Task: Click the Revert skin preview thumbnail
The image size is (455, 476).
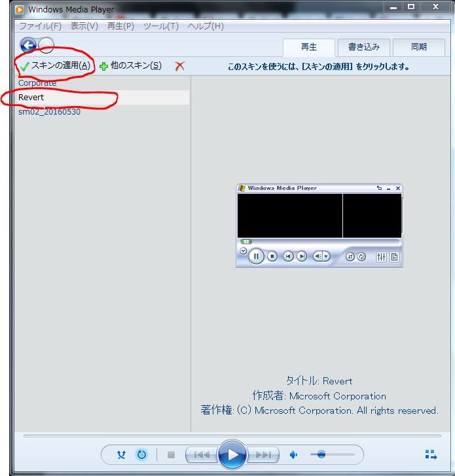Action: [319, 225]
